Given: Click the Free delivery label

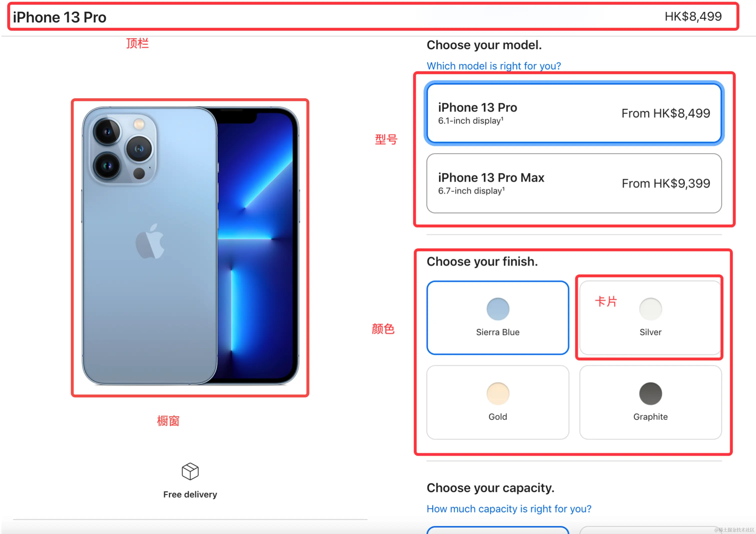Looking at the screenshot, I should pos(190,494).
